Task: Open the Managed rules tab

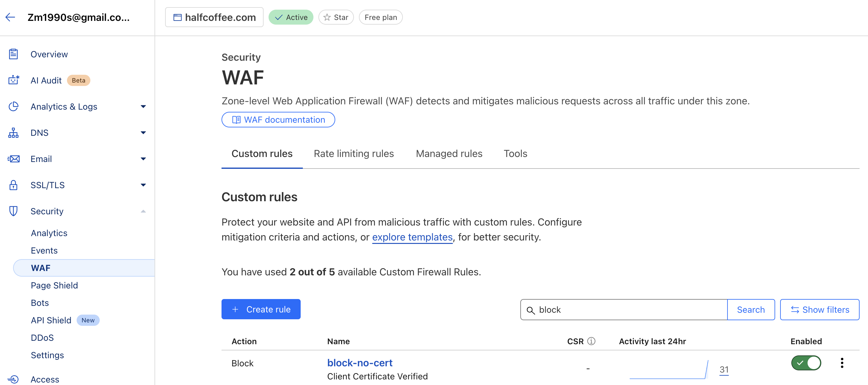Action: (449, 154)
